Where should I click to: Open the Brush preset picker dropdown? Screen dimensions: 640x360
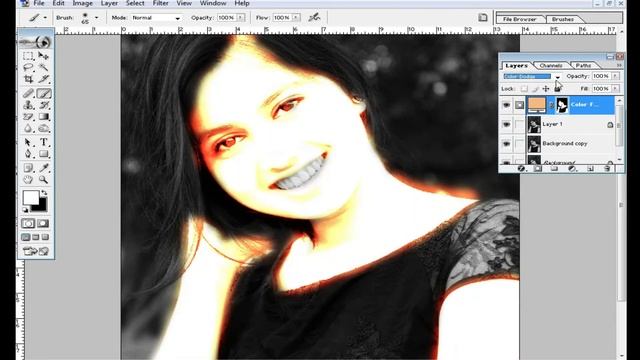pos(96,18)
